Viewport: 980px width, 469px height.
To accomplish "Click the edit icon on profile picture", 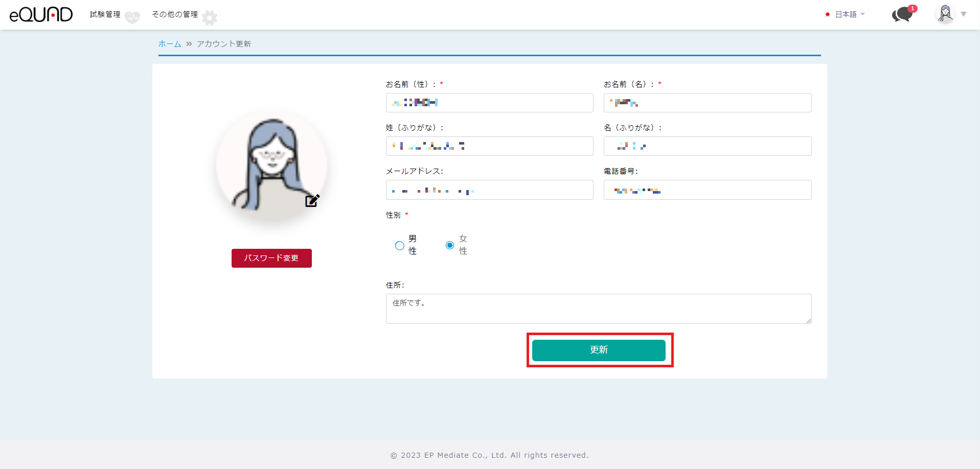I will coord(312,201).
